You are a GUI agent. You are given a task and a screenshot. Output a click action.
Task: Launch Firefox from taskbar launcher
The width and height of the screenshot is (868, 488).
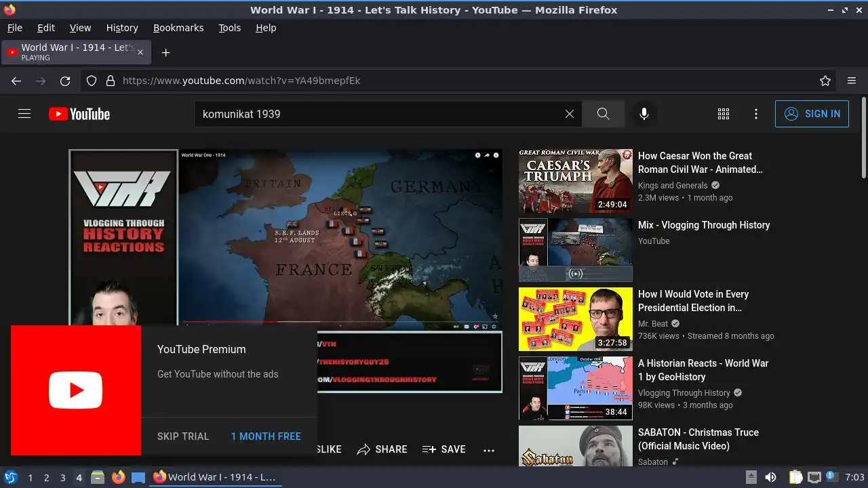[x=119, y=477]
